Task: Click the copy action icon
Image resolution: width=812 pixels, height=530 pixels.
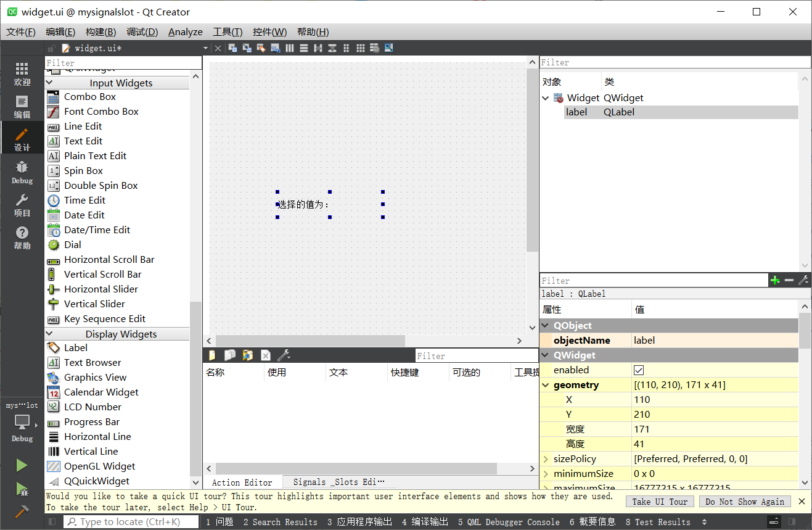Action: point(230,355)
